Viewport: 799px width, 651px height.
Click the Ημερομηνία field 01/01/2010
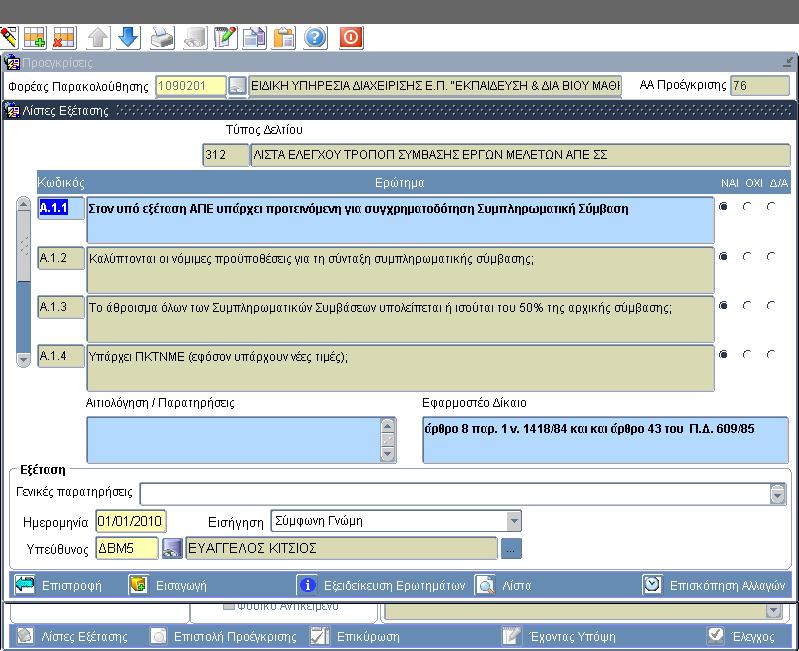(130, 521)
